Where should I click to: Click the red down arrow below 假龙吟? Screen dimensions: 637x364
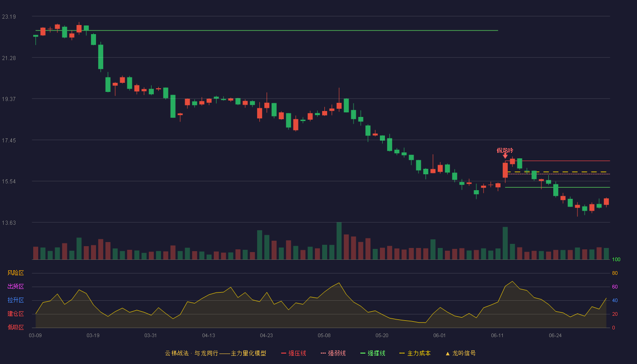(505, 156)
